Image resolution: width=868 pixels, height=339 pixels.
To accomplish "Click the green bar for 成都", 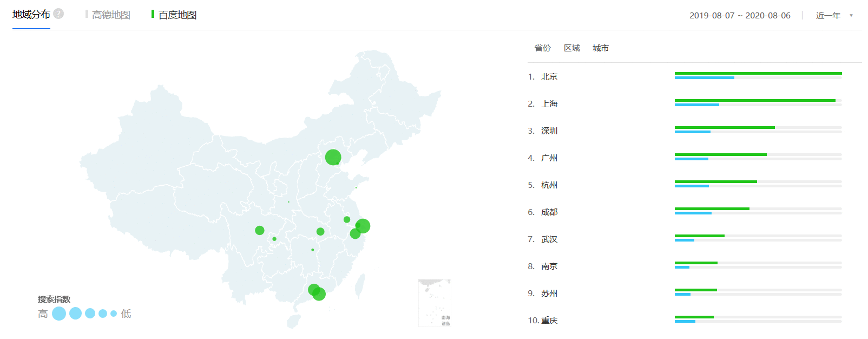I will click(712, 208).
